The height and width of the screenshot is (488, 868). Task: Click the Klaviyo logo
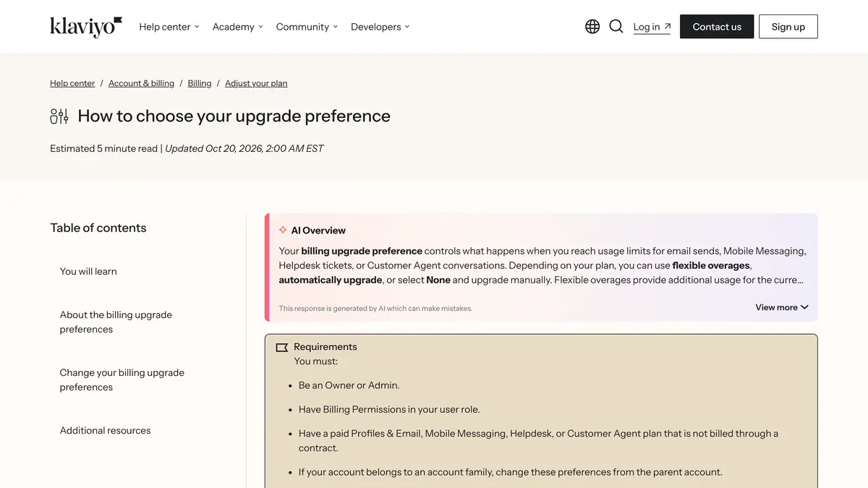(86, 27)
